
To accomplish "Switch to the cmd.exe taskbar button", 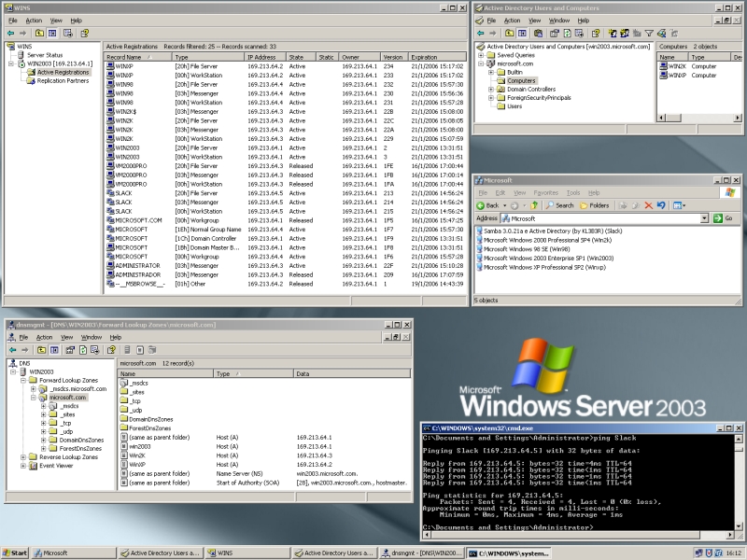I will [508, 553].
